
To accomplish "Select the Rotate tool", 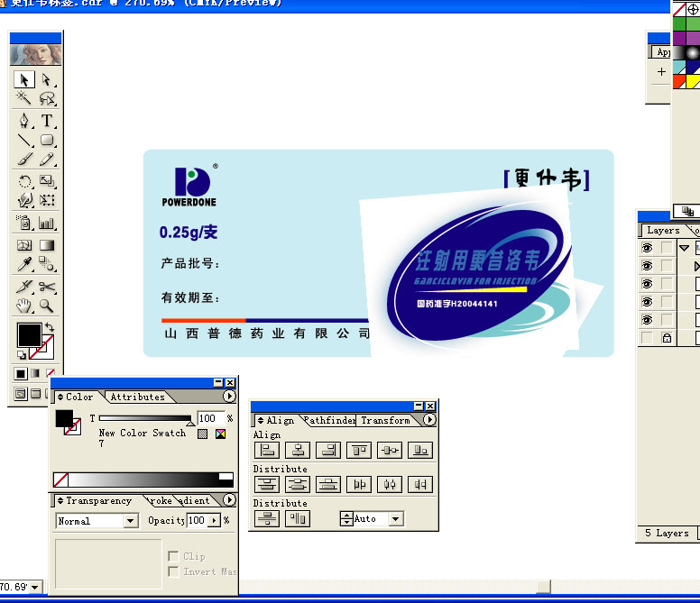I will (x=24, y=181).
